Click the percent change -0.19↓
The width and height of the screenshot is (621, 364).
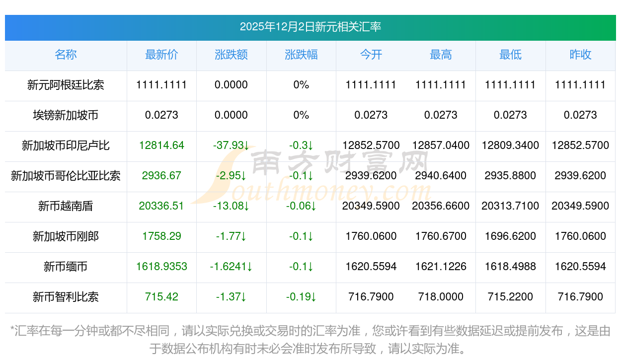pos(301,297)
